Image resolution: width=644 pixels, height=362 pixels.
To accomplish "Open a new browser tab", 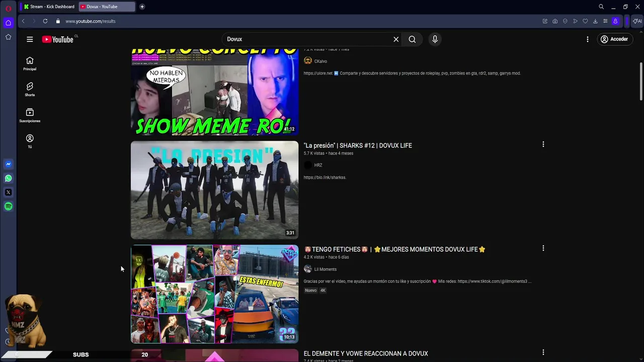I will (142, 7).
